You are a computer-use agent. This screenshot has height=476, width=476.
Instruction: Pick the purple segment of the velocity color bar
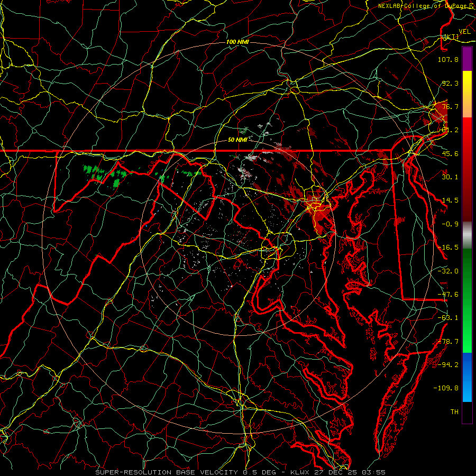point(467,59)
